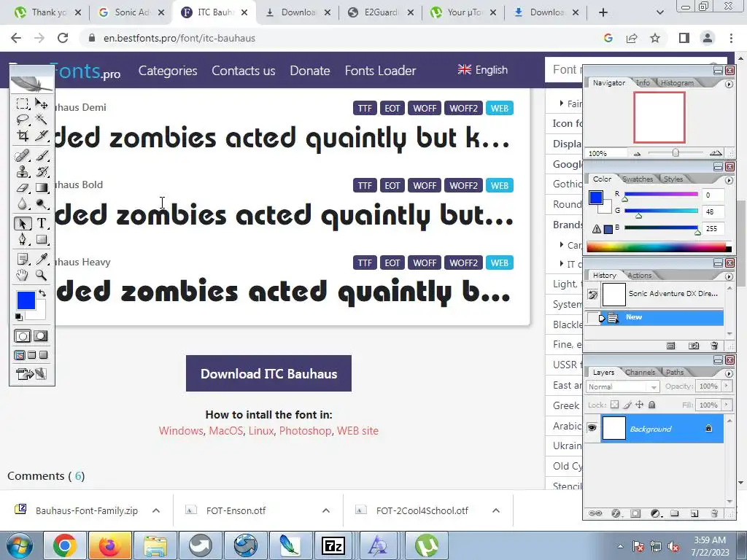The height and width of the screenshot is (560, 747).
Task: Toggle lock transparent pixels in Layers
Action: click(x=614, y=405)
